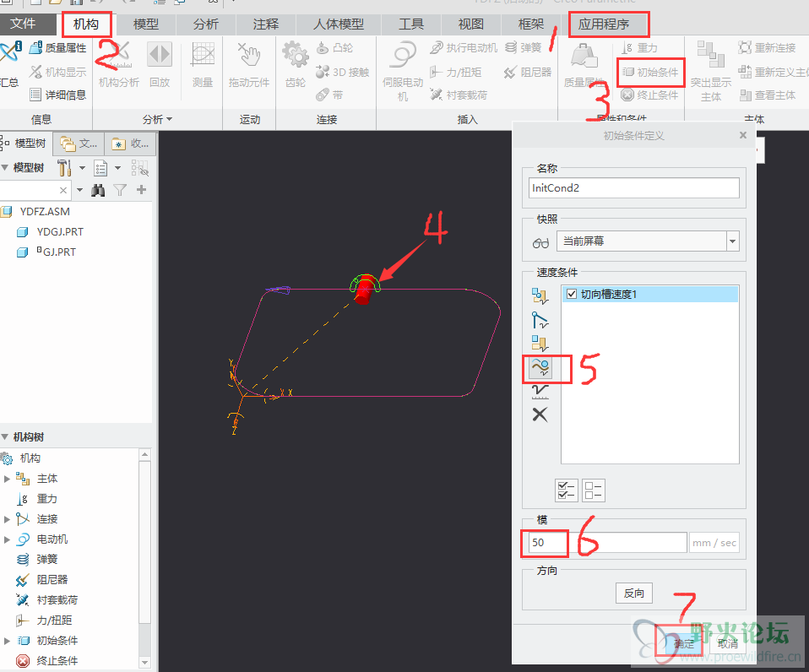Close the 初始条件定义 dialog
This screenshot has height=672, width=809.
[743, 135]
